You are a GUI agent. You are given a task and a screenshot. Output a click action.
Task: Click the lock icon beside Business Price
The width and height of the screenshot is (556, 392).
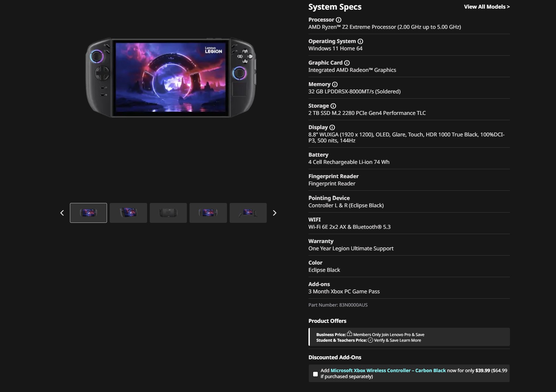[x=350, y=334]
